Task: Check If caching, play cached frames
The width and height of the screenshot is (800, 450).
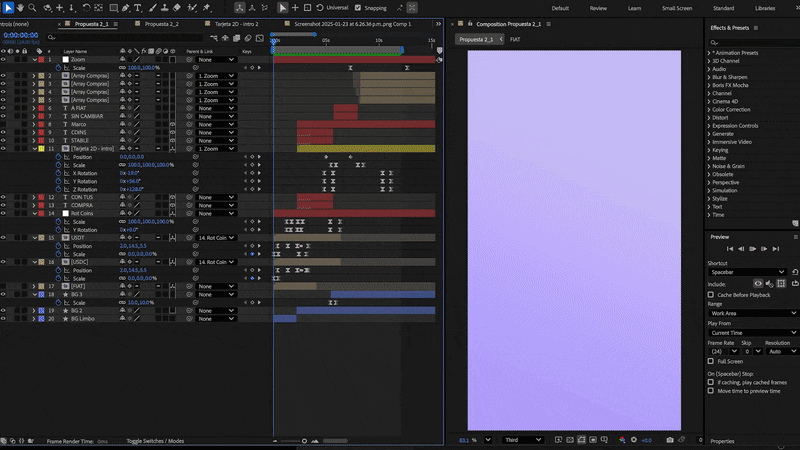Action: [x=711, y=382]
